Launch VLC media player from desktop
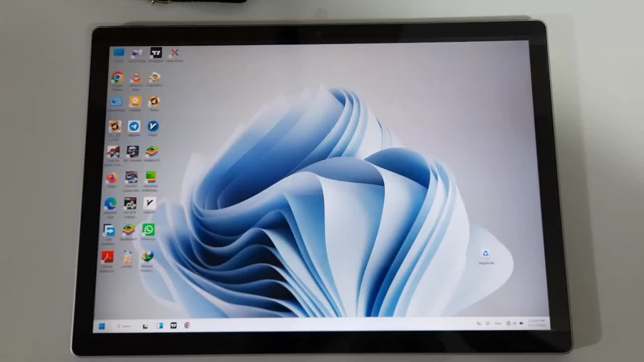The image size is (644, 362). point(136,77)
